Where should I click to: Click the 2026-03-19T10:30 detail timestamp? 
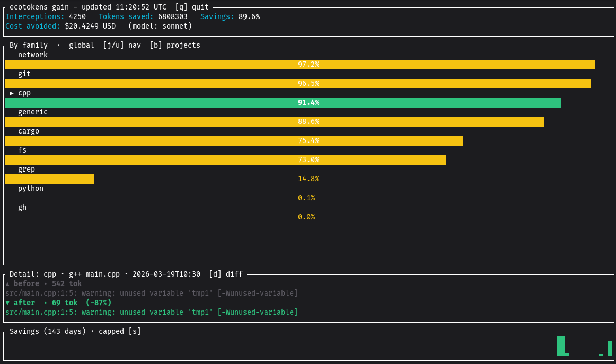click(x=166, y=274)
